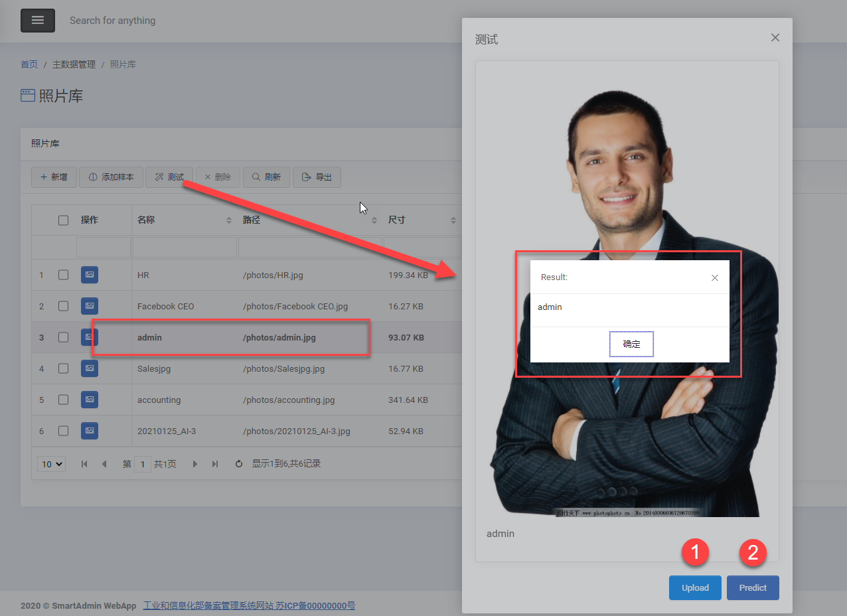Sort by the 尺寸 column
Screen dimensions: 847x616
(422, 220)
